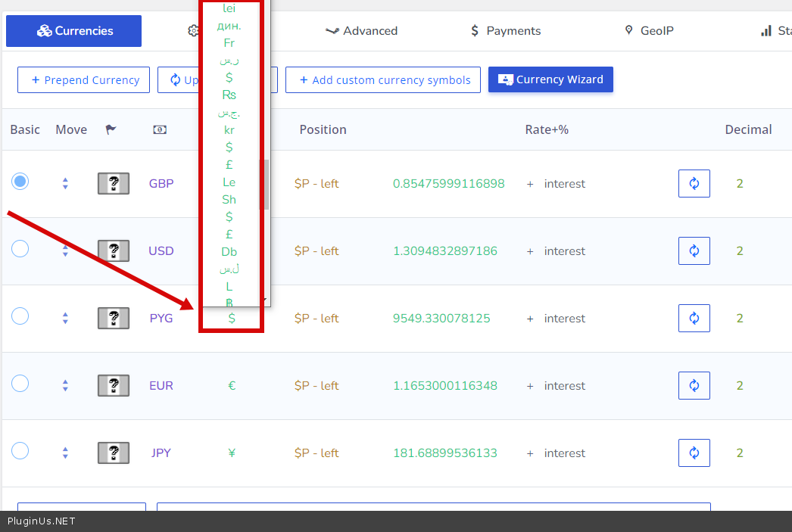The image size is (792, 532).
Task: Launch the Currency Wizard
Action: pos(550,79)
